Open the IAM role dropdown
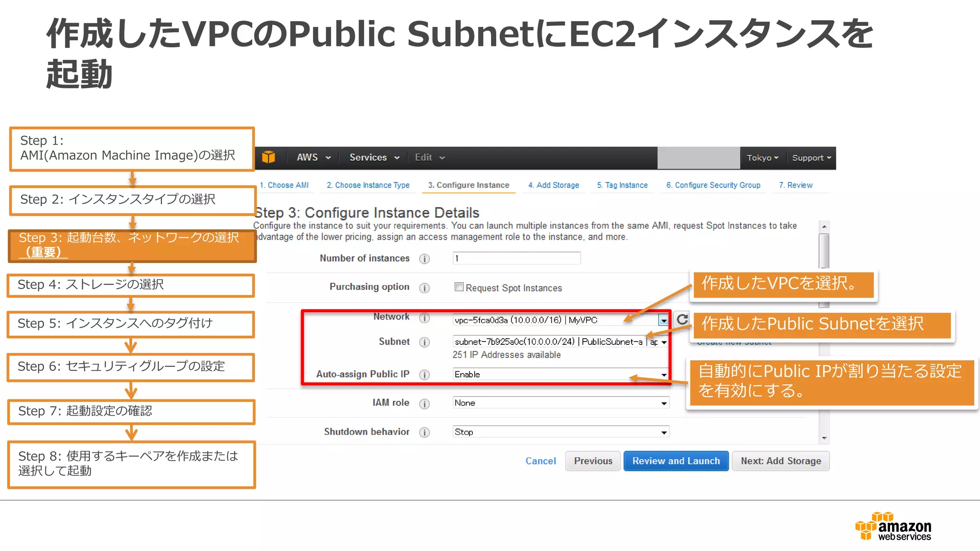Image resolution: width=980 pixels, height=551 pixels. [560, 403]
